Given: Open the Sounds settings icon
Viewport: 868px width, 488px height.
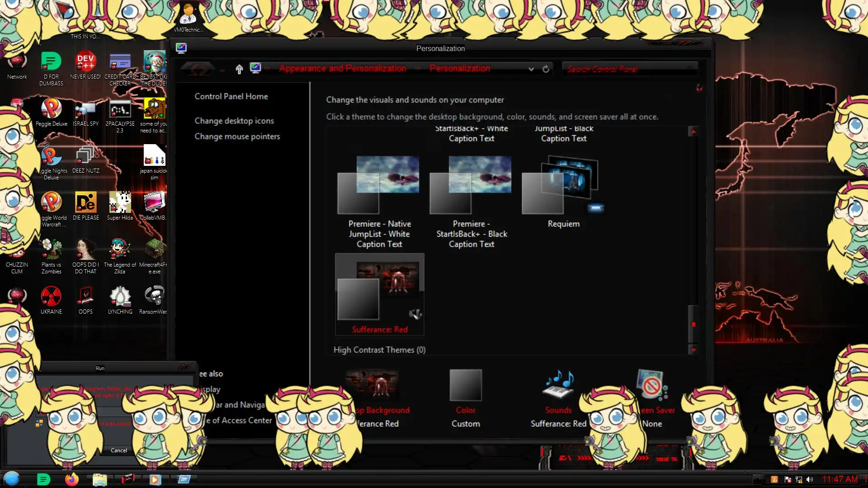Looking at the screenshot, I should pos(559,385).
